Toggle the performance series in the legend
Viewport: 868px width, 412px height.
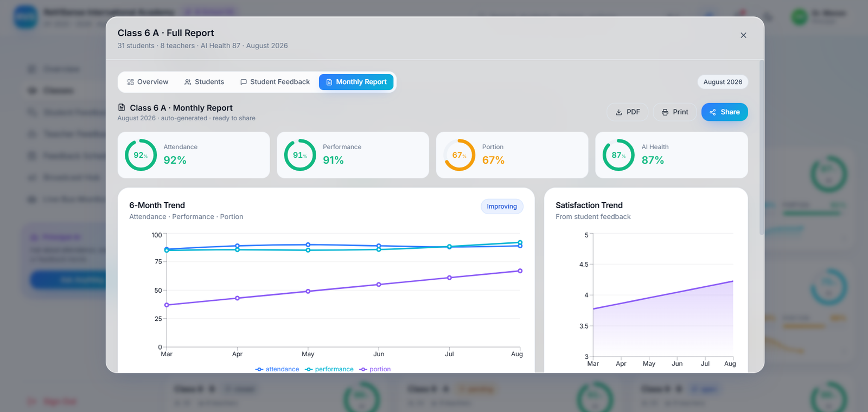(329, 369)
